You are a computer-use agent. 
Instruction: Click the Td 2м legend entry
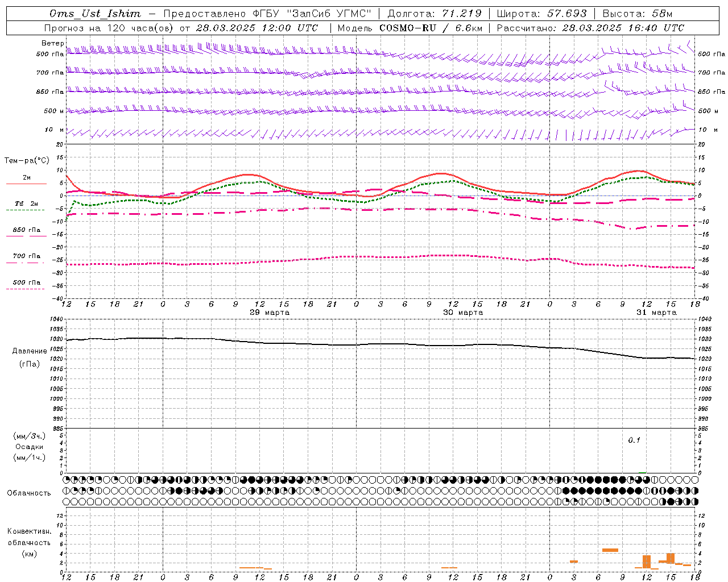(26, 203)
